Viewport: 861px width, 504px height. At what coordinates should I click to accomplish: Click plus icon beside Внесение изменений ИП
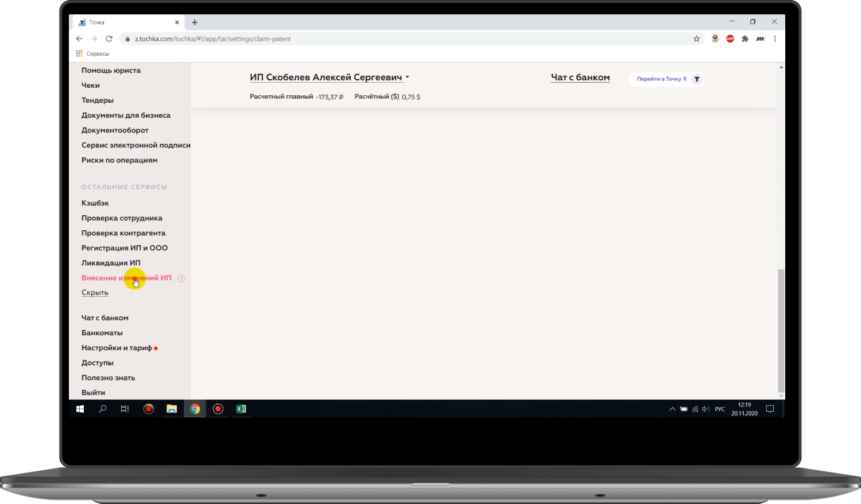point(181,278)
